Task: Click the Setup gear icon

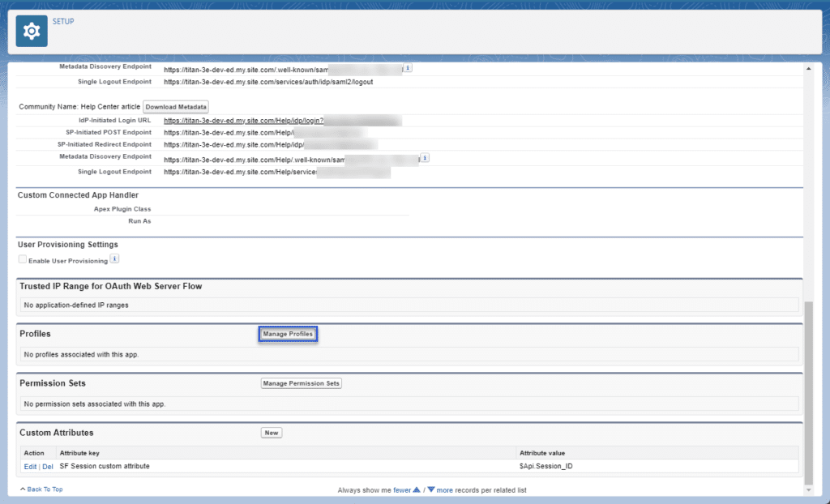Action: [x=32, y=31]
